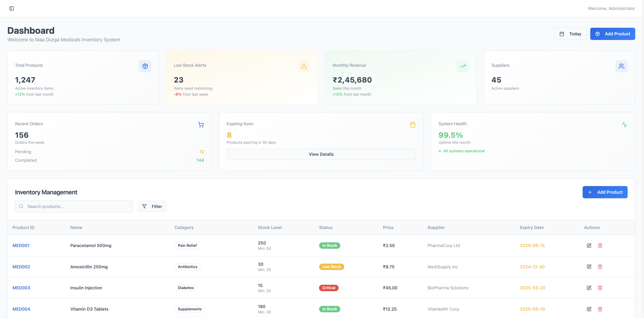
Task: Click the calendar icon on Expiring Soon card
Action: point(412,124)
